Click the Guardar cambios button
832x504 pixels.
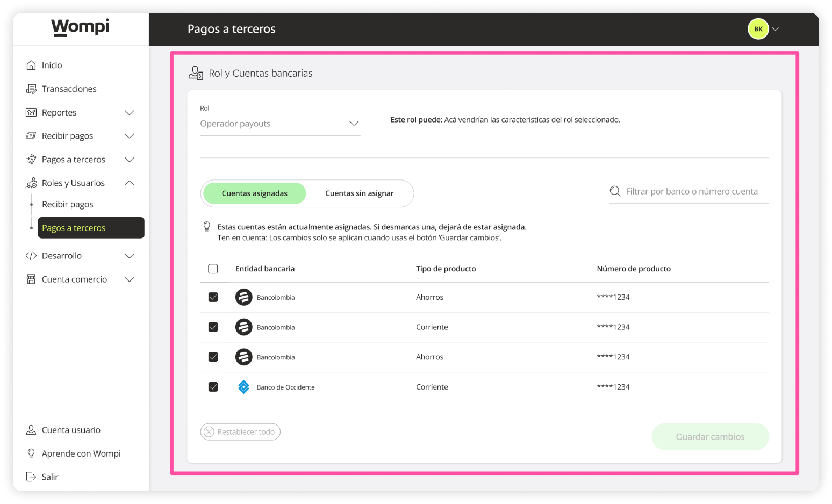pos(709,437)
